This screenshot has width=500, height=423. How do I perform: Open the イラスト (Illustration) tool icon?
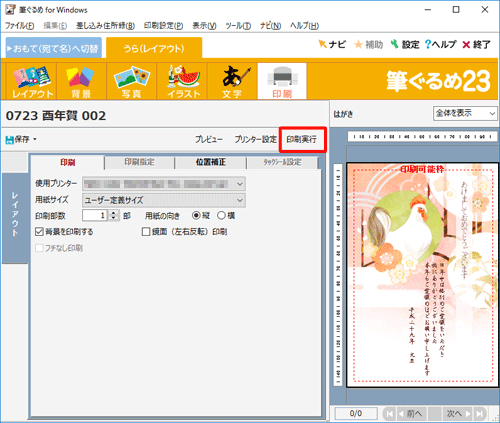pos(182,81)
